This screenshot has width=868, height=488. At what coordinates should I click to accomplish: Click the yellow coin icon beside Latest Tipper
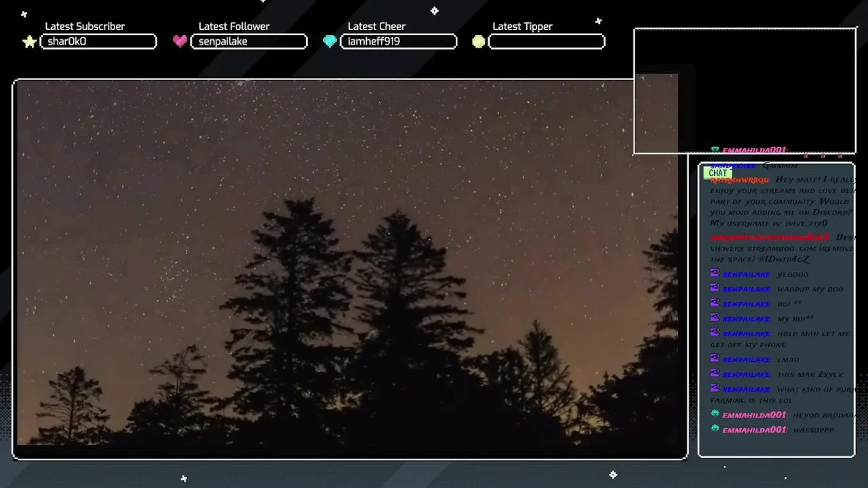(x=479, y=42)
